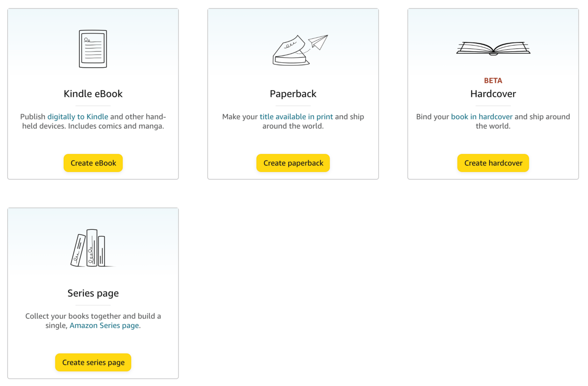Open the 'digitally to Kindle' link
588x386 pixels.
click(x=78, y=117)
